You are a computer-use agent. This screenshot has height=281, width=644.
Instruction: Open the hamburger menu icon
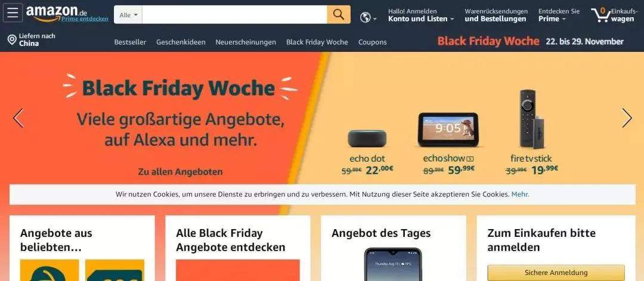[13, 13]
